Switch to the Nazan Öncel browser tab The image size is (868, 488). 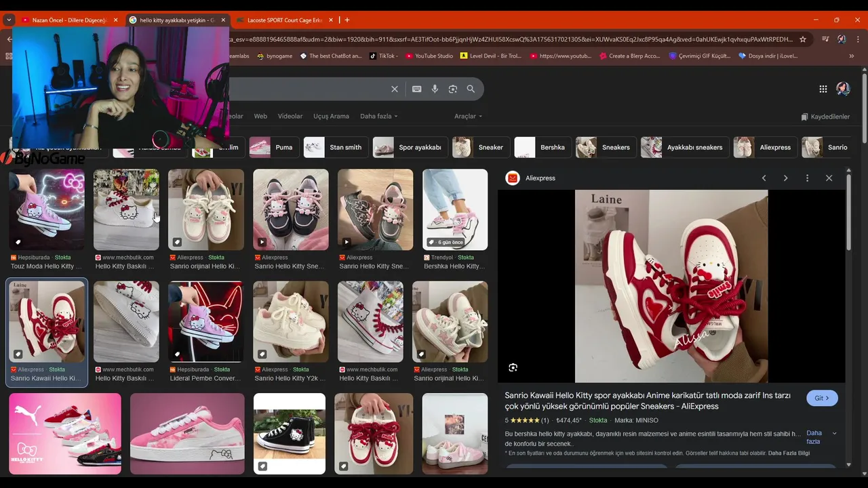pos(68,20)
